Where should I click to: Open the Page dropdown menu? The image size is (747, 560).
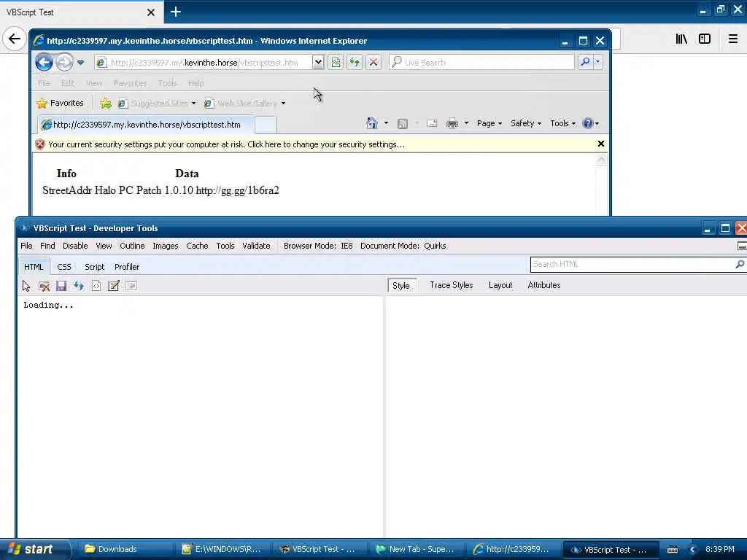coord(489,123)
